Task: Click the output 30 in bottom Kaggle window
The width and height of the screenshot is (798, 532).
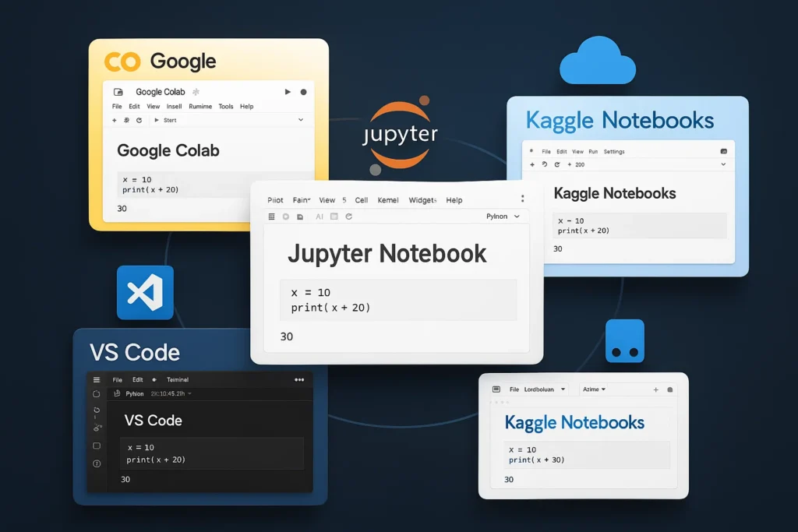Action: coord(509,480)
